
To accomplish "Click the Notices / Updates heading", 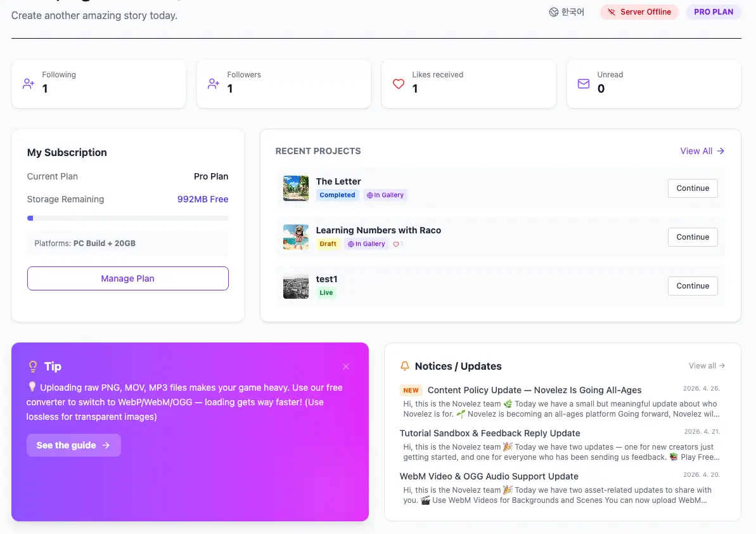I will [458, 366].
